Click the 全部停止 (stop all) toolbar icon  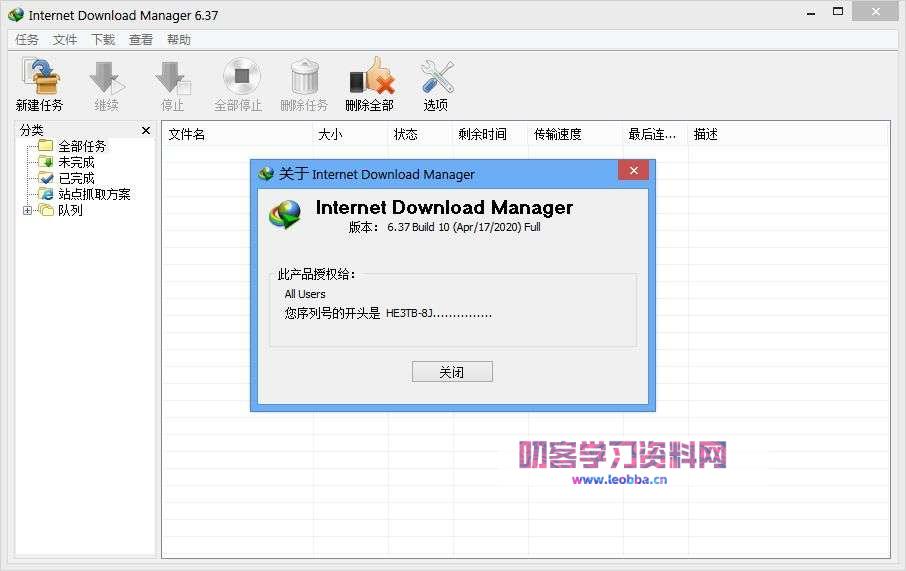tap(242, 76)
